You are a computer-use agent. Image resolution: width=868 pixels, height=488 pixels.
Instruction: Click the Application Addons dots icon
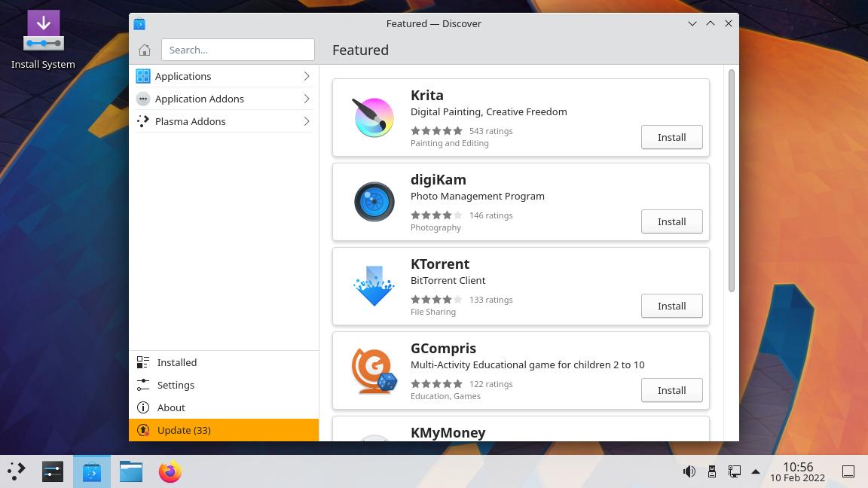[x=143, y=99]
